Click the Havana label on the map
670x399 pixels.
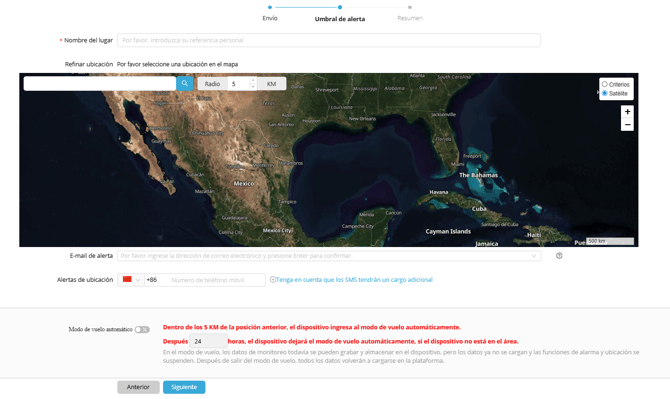click(438, 192)
